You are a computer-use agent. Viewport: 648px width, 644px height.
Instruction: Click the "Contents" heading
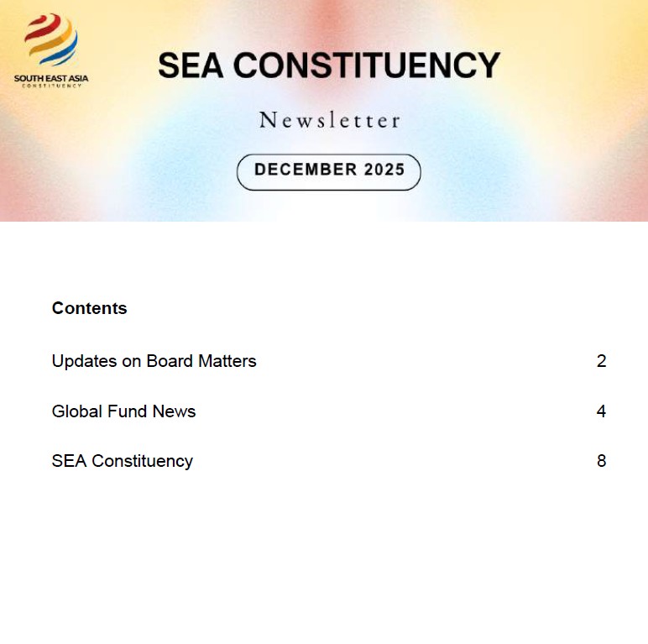89,308
